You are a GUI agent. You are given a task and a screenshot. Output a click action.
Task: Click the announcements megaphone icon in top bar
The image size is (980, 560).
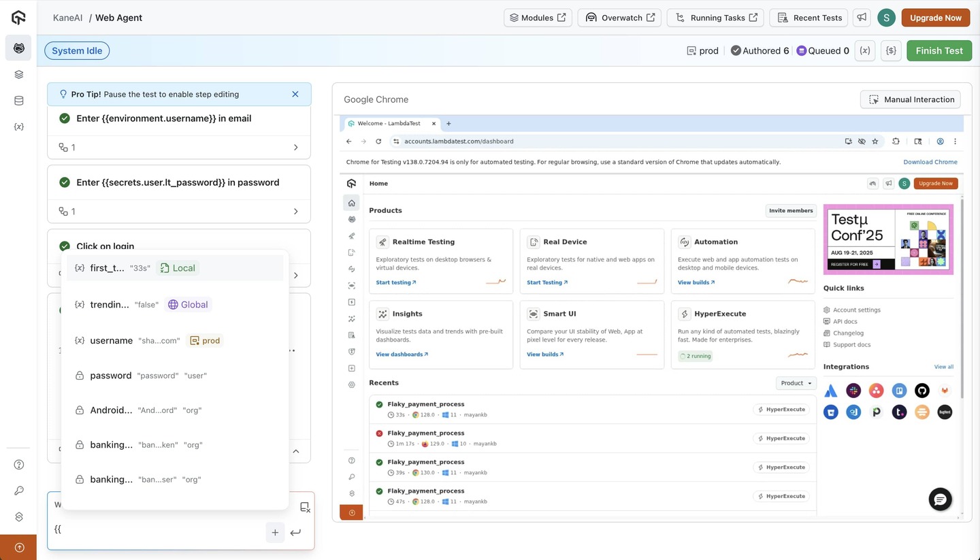pyautogui.click(x=862, y=18)
